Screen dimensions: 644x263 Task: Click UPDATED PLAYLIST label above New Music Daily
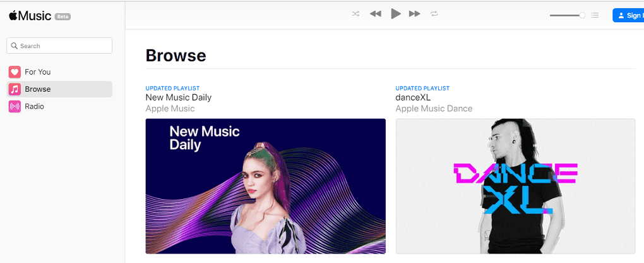click(172, 89)
